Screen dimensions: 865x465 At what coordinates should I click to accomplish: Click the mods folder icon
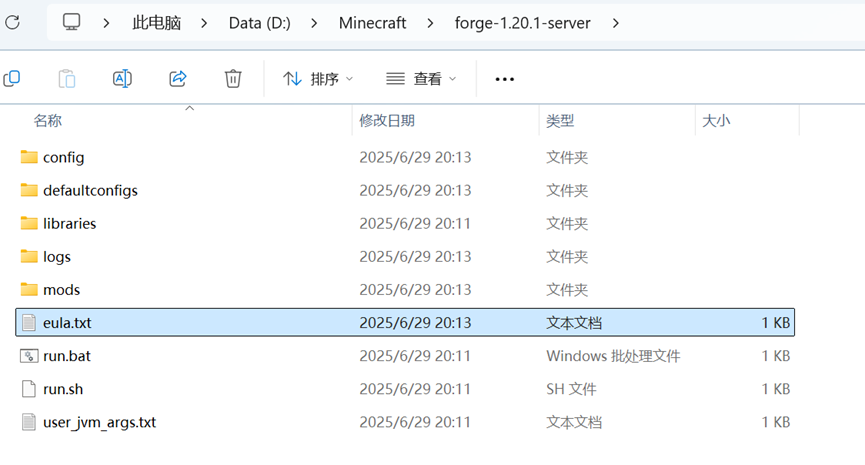point(29,290)
